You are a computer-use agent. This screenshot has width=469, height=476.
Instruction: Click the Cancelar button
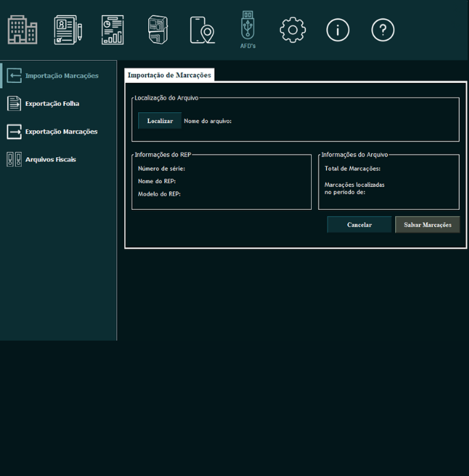click(360, 224)
